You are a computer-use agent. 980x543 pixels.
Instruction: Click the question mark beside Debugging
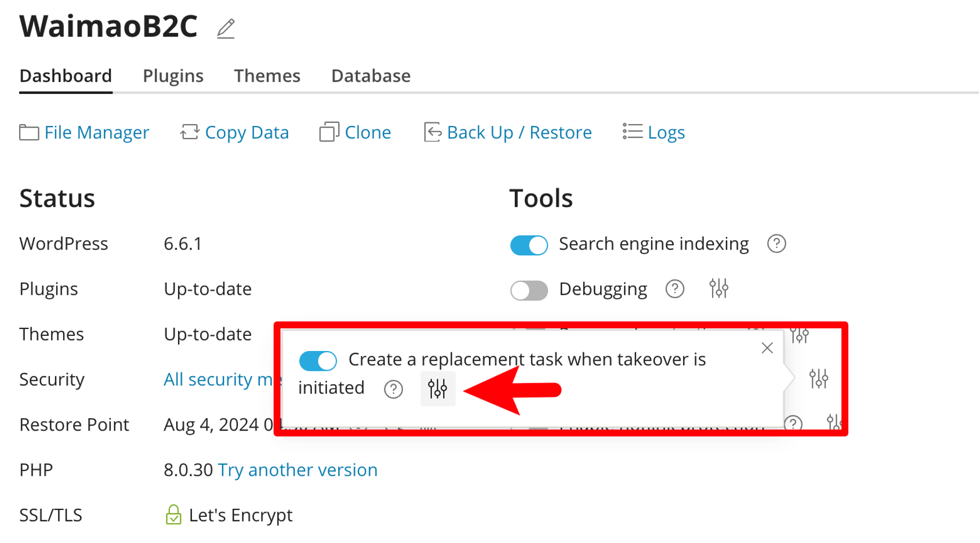click(x=674, y=289)
